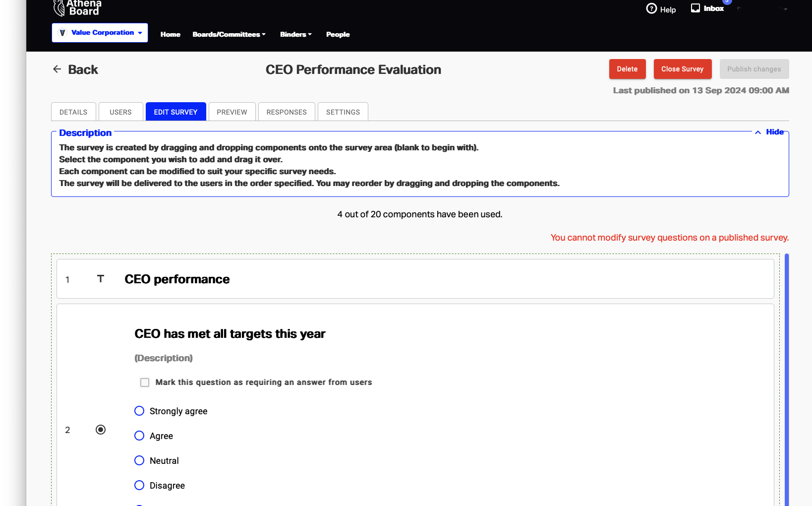
Task: Click the radio component icon on row 2
Action: click(x=101, y=430)
